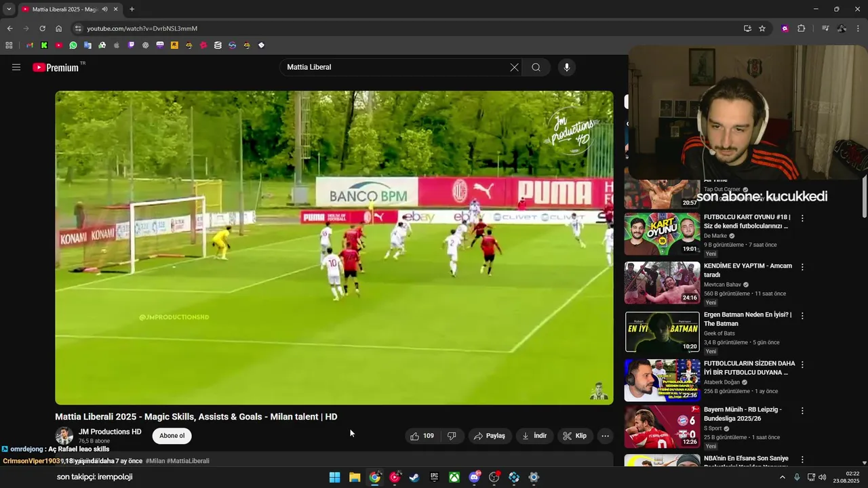Open the YouTube guide hamburger menu
Viewport: 868px width, 488px height.
pyautogui.click(x=16, y=67)
